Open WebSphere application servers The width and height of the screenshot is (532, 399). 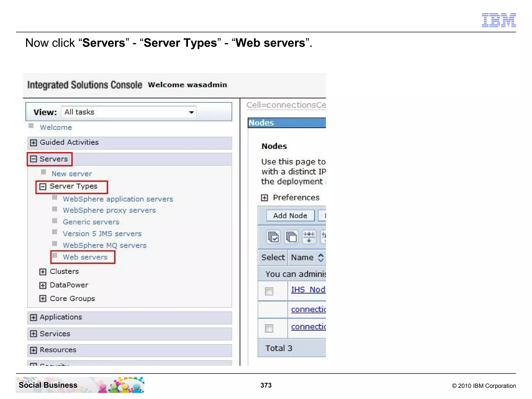(x=118, y=199)
